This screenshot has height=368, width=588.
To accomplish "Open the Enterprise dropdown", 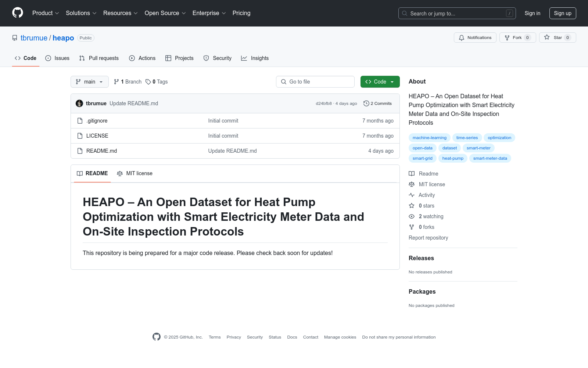I will (x=209, y=13).
